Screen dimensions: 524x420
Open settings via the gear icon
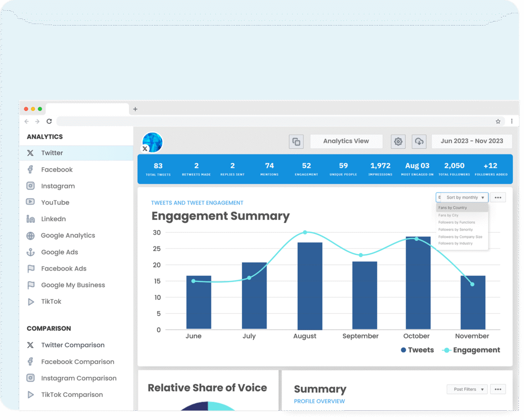tap(398, 142)
